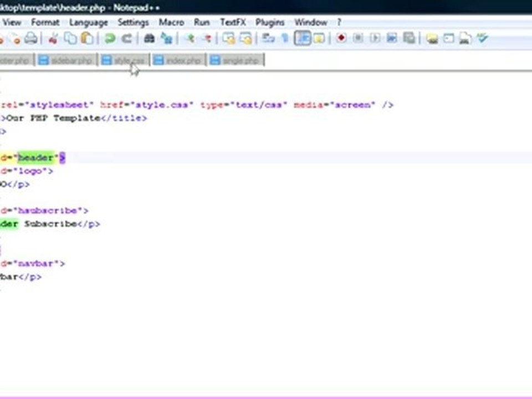Click the highlighted "header" id value
Image resolution: width=532 pixels, height=399 pixels.
click(35, 157)
